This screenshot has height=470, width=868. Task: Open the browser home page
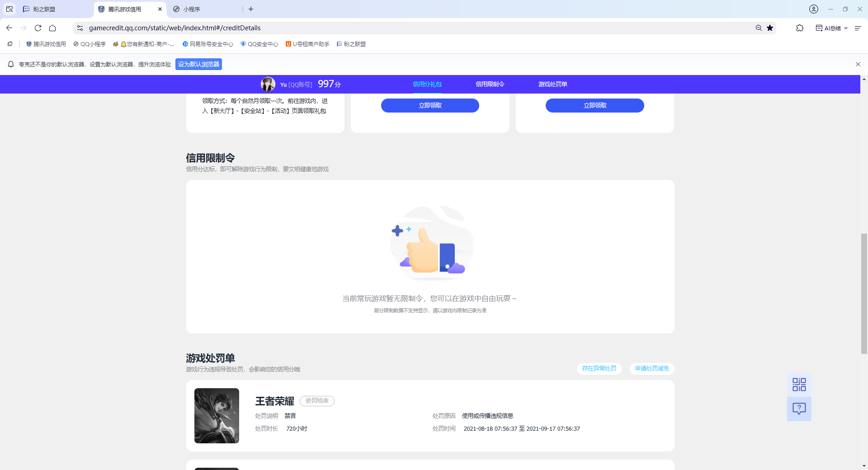pos(52,28)
